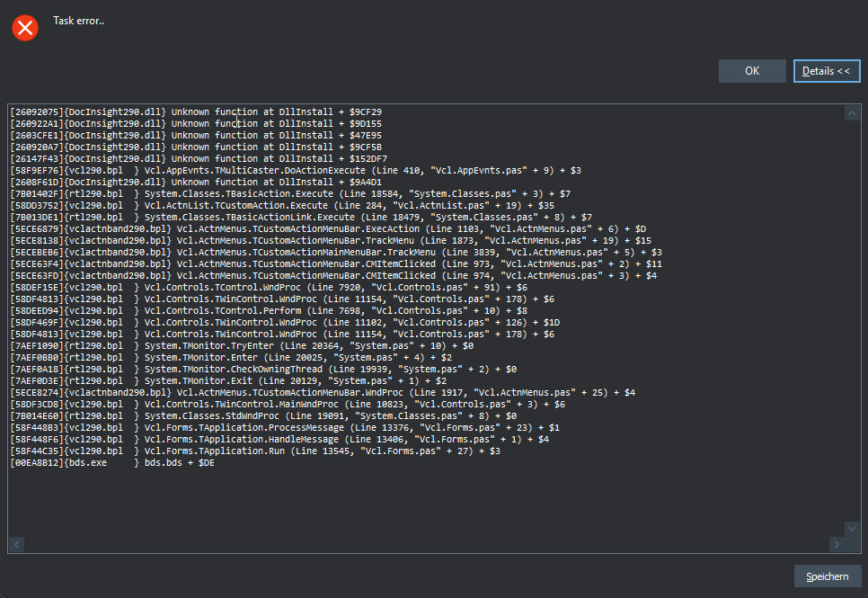This screenshot has width=868, height=598.
Task: Click the TApplication.Run stack trace line
Action: 255,451
